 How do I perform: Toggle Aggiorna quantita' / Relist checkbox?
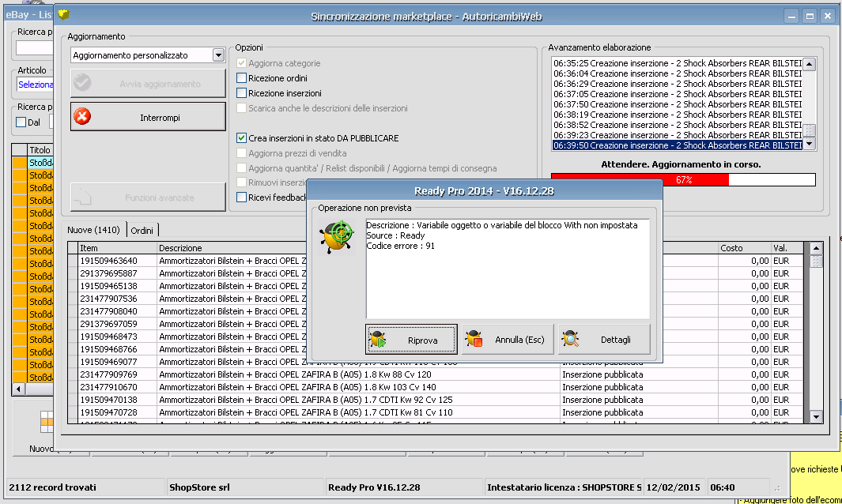(x=242, y=168)
